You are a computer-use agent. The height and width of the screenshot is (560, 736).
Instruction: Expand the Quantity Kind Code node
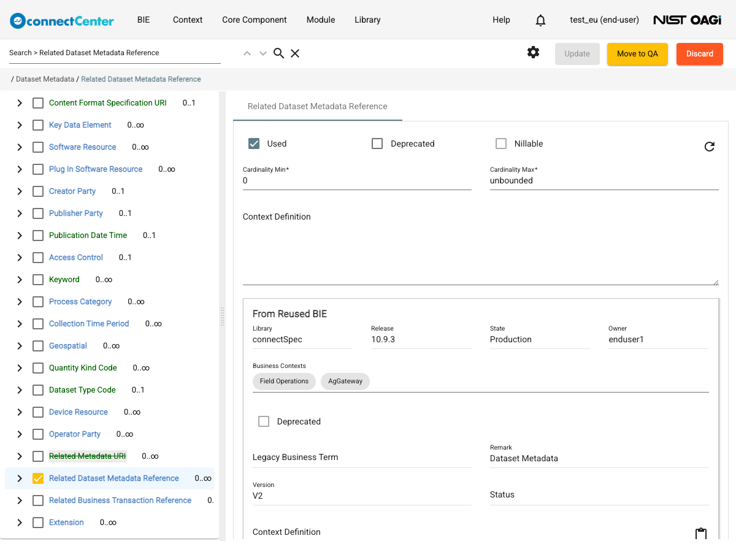pyautogui.click(x=20, y=368)
